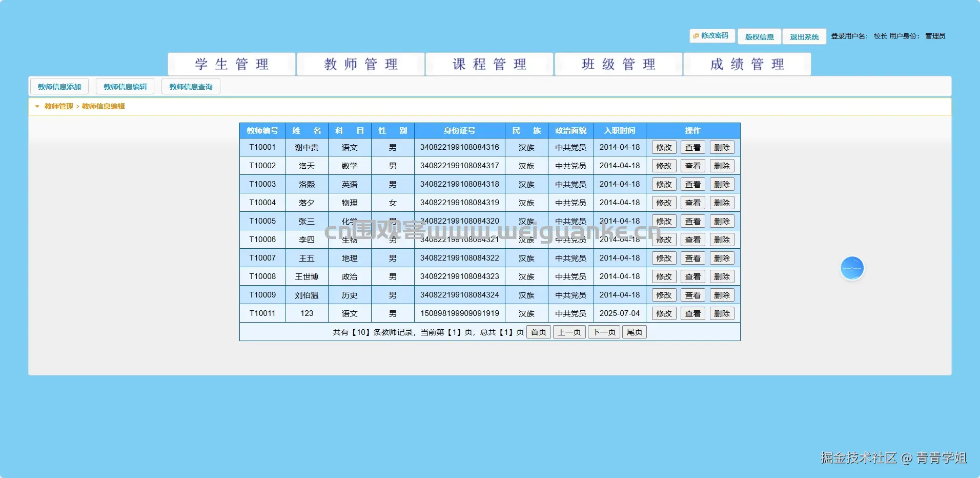Delete teacher T10007 王五
The image size is (980, 478).
pyautogui.click(x=722, y=258)
